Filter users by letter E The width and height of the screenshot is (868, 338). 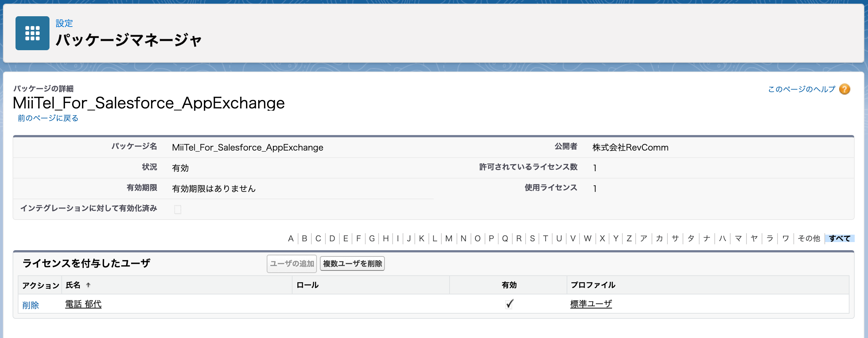345,238
